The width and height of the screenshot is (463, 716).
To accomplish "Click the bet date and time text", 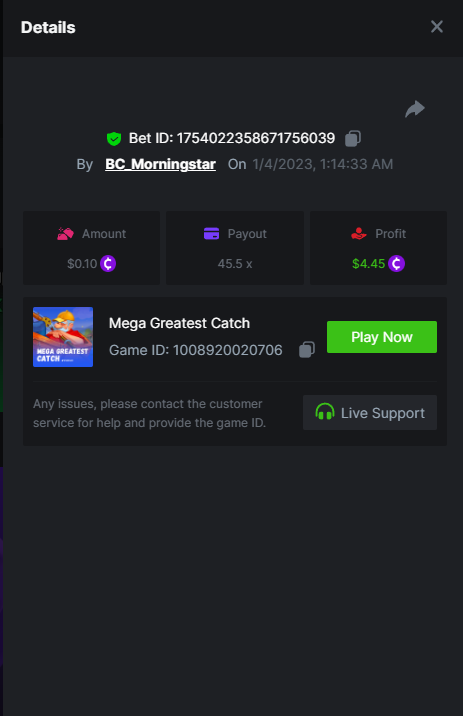I will (x=322, y=164).
